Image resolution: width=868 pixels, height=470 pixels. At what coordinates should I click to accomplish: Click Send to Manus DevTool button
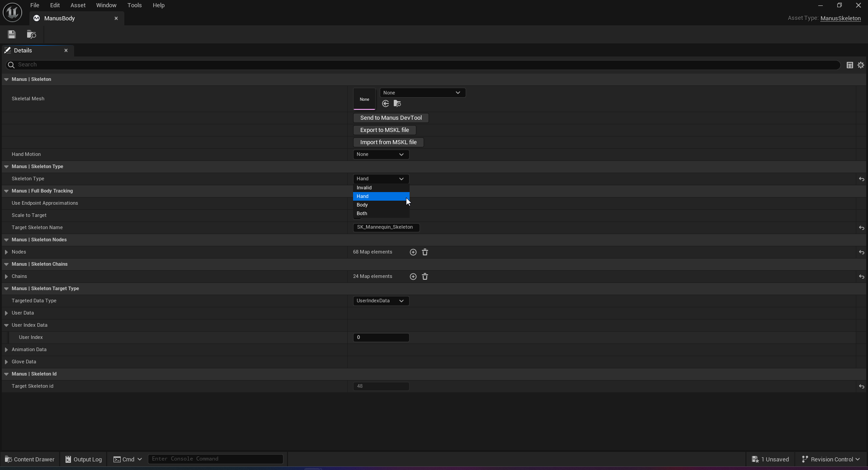tap(391, 118)
